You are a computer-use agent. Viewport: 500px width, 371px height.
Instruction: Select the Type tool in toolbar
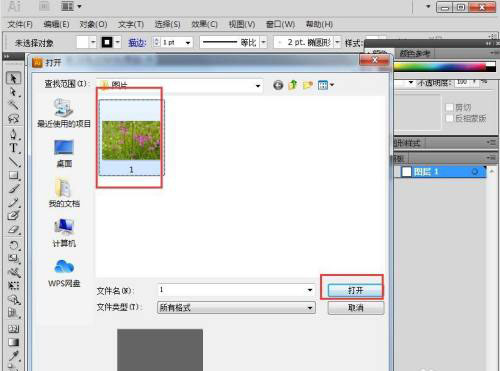13,148
